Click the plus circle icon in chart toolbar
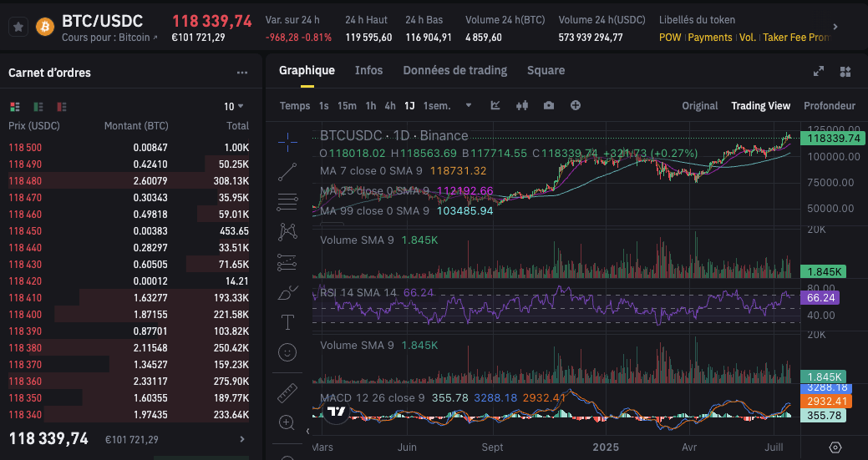Viewport: 868px width, 460px height. pos(576,105)
